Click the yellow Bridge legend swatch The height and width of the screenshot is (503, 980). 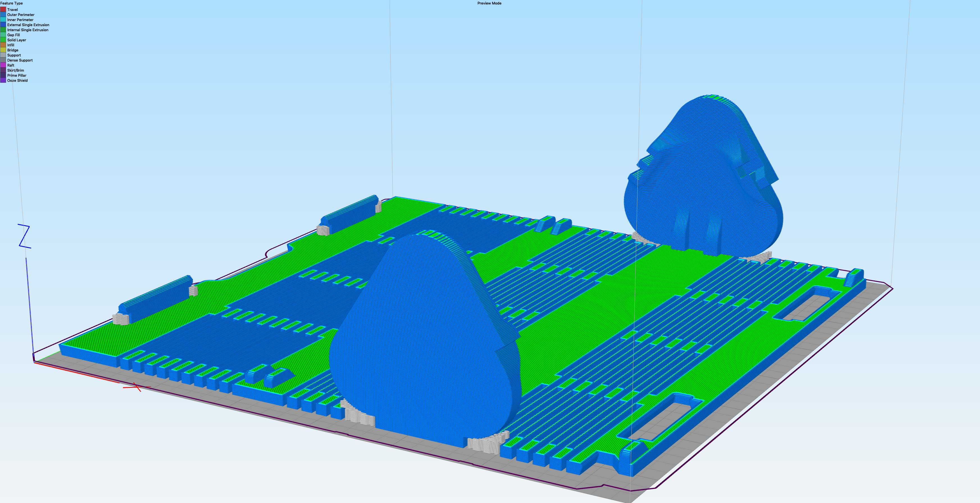[x=3, y=50]
